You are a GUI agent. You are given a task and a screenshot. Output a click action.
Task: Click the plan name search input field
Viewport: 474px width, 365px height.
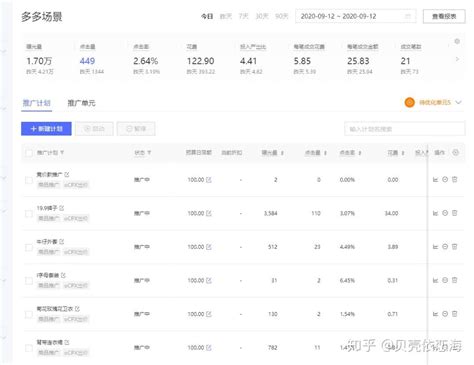coord(405,129)
